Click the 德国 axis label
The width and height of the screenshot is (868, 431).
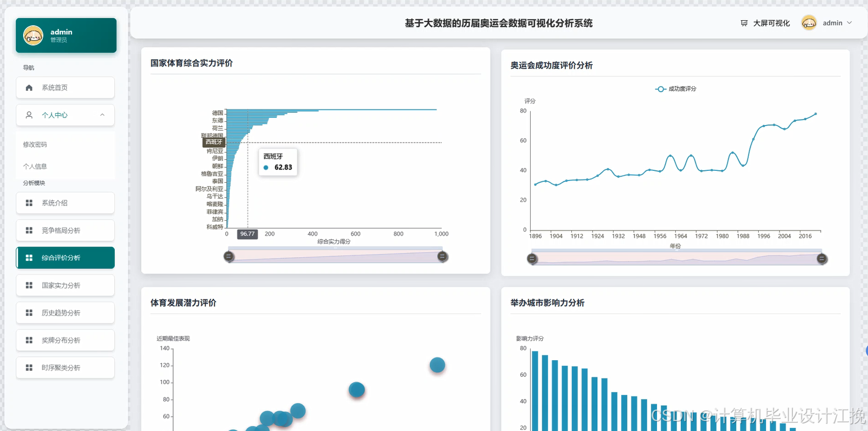(218, 113)
